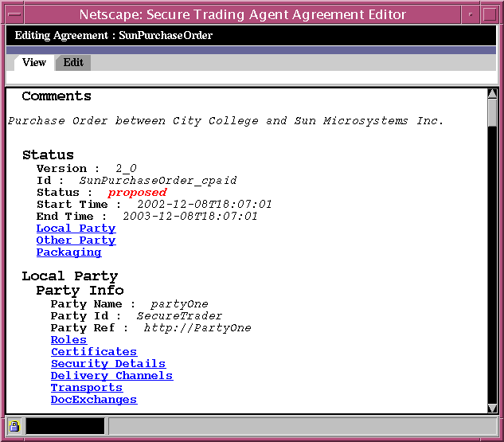Open the Security Details link

(108, 364)
